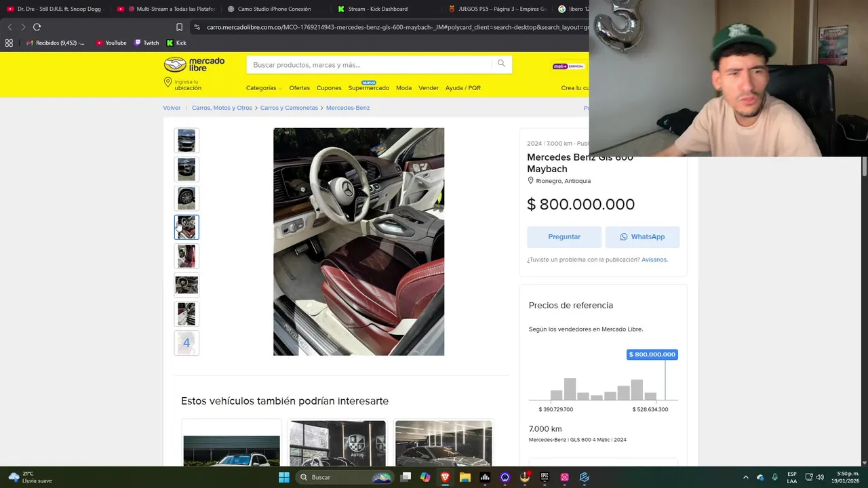Viewport: 868px width, 488px height.
Task: Open Epic Games launcher on the taskbar
Action: pyautogui.click(x=545, y=477)
